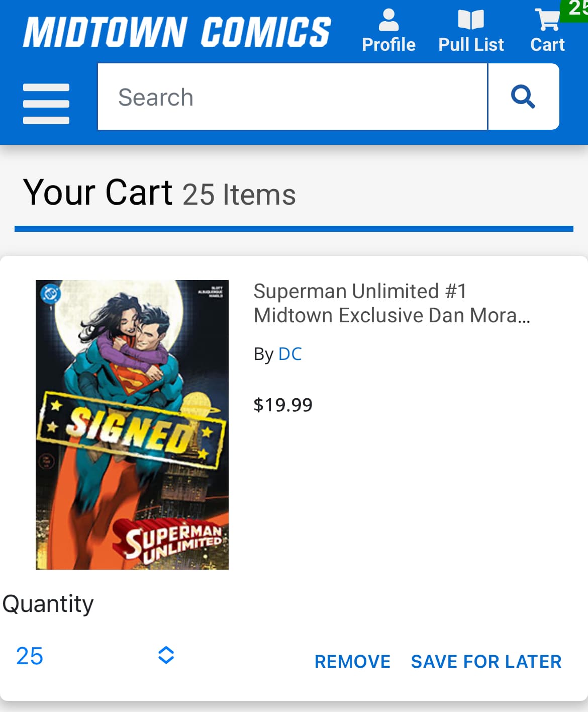Click SAVE FOR LATER
This screenshot has width=588, height=712.
486,661
